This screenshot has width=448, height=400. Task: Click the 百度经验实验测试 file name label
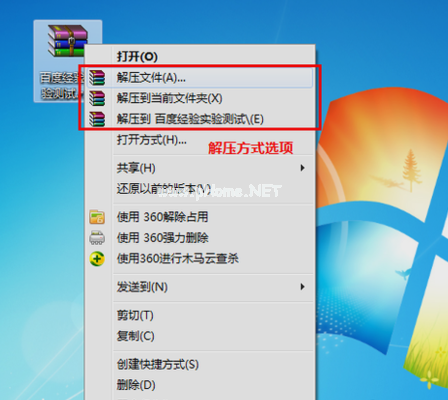[62, 86]
